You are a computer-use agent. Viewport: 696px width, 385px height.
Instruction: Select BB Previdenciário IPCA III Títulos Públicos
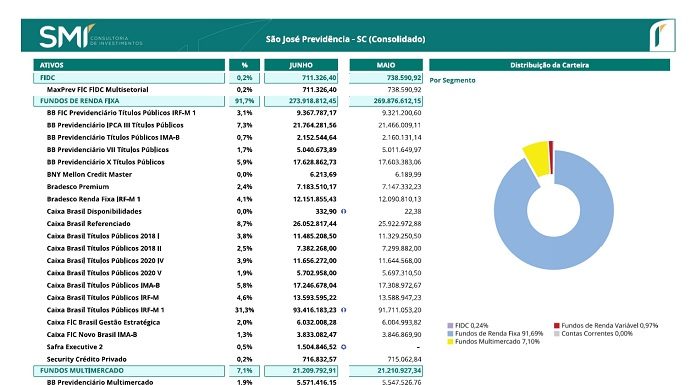[x=115, y=125]
